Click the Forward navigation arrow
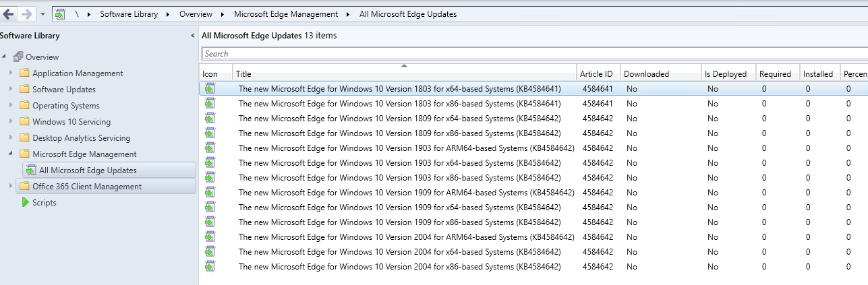Image resolution: width=868 pixels, height=285 pixels. tap(26, 14)
